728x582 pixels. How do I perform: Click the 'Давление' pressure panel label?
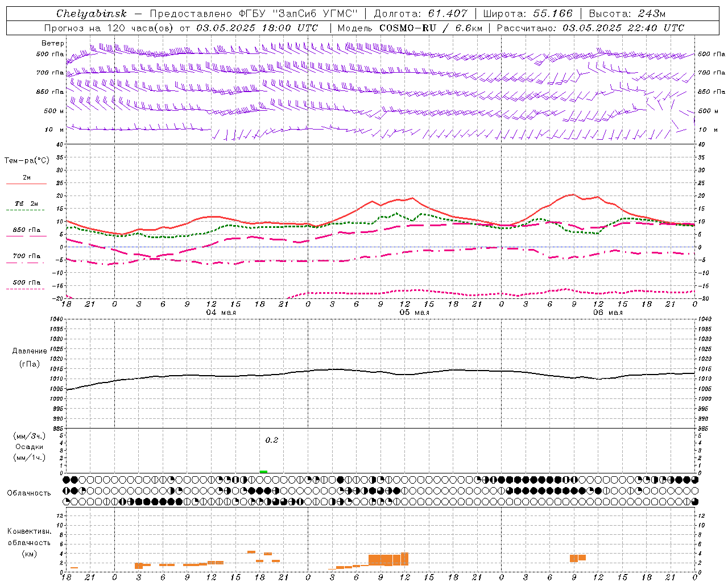[29, 351]
